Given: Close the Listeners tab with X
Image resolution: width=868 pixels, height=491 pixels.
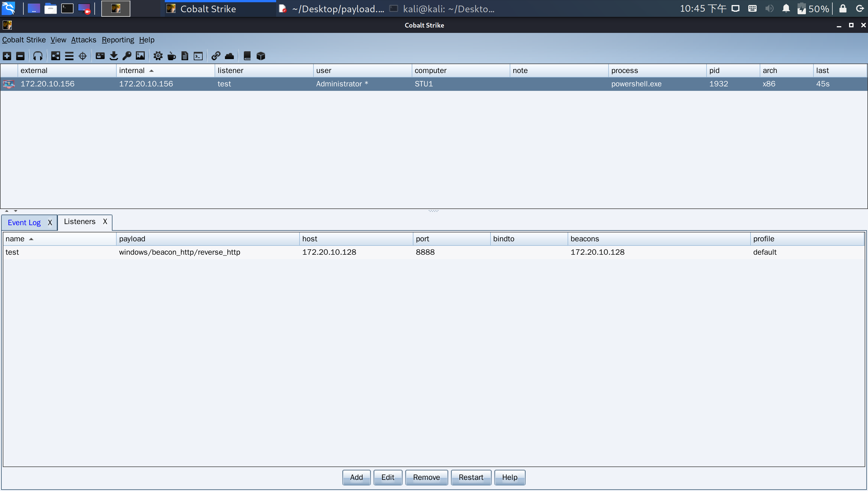Looking at the screenshot, I should pyautogui.click(x=105, y=222).
